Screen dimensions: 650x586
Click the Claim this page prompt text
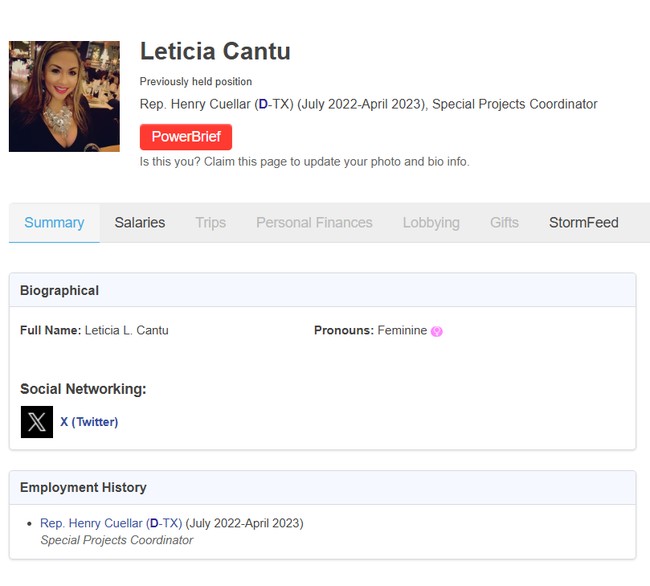pyautogui.click(x=304, y=161)
